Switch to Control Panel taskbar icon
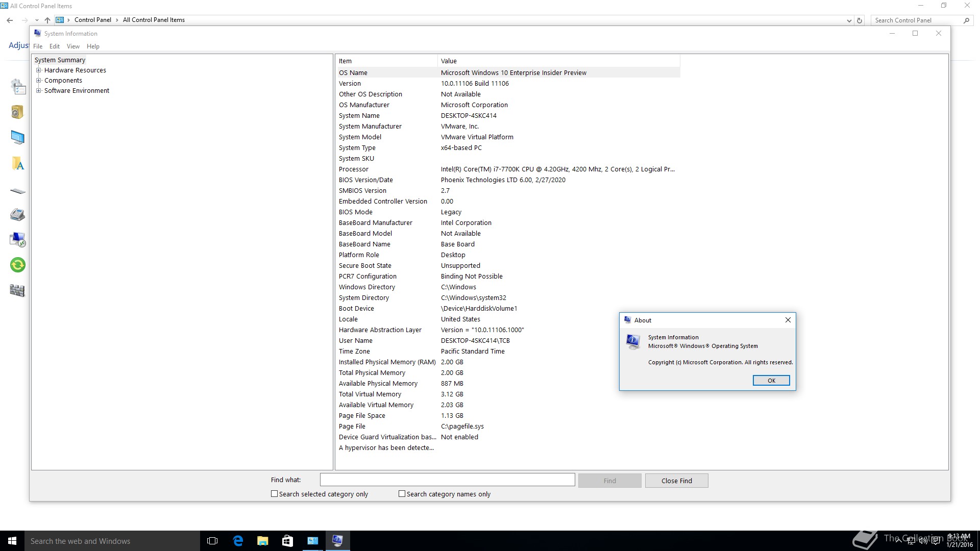This screenshot has height=551, width=980. coord(312,541)
